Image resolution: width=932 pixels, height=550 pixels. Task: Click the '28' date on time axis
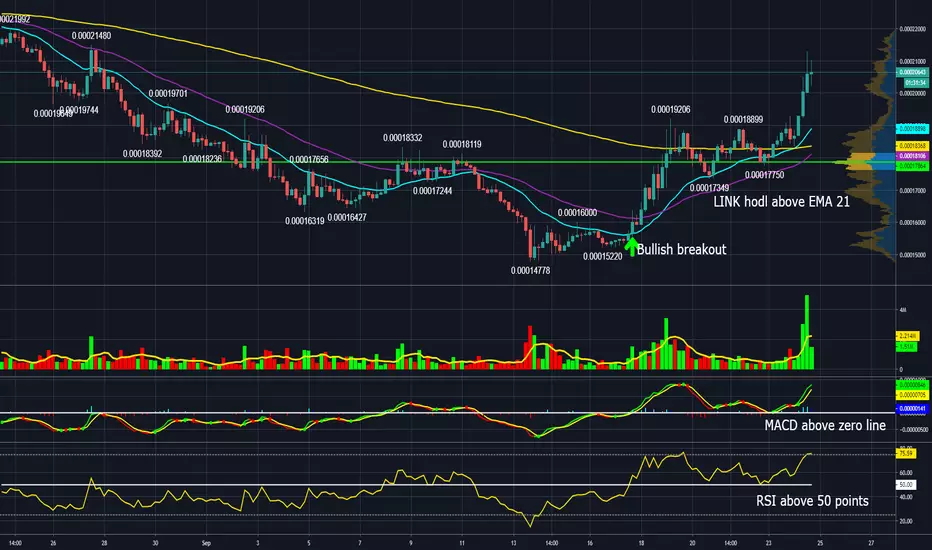104,543
